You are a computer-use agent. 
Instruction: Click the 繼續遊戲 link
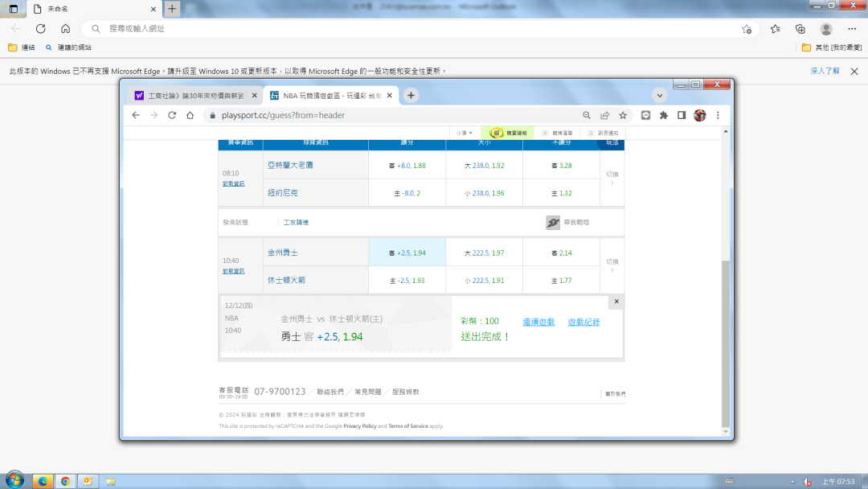(538, 322)
